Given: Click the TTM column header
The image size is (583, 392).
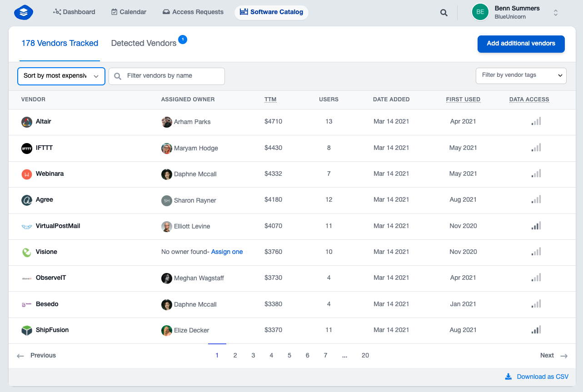Looking at the screenshot, I should (x=270, y=99).
